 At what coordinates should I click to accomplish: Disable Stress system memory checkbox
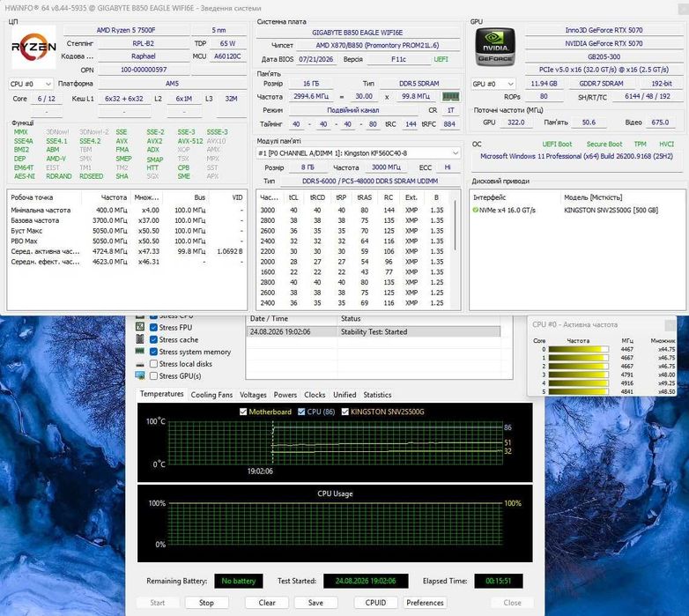(x=154, y=352)
